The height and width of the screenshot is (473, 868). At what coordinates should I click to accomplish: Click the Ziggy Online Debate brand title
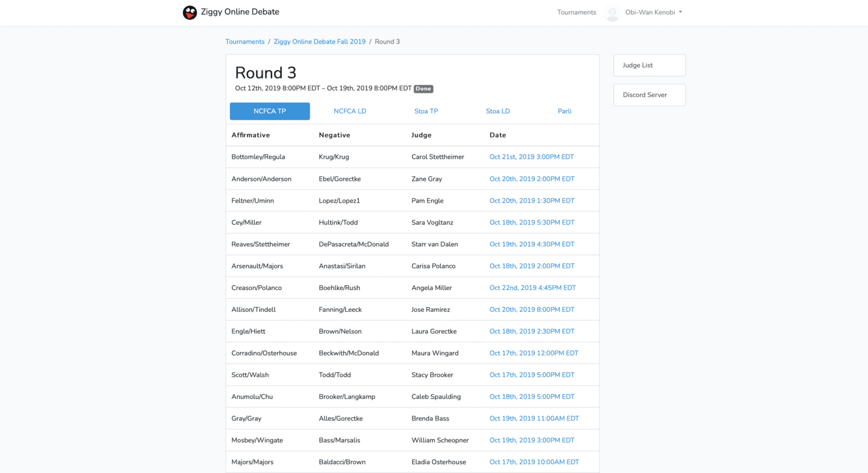click(x=240, y=12)
